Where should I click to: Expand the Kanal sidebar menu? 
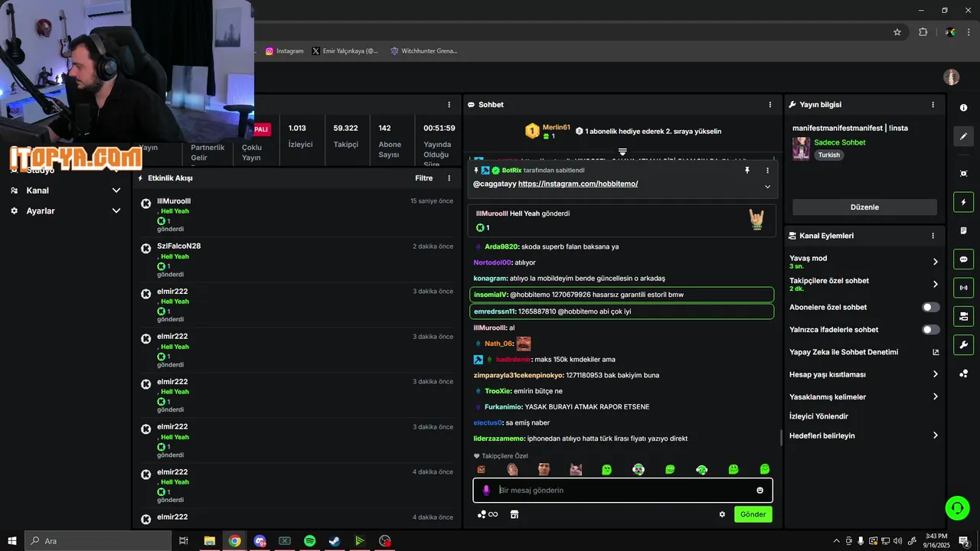click(x=116, y=191)
